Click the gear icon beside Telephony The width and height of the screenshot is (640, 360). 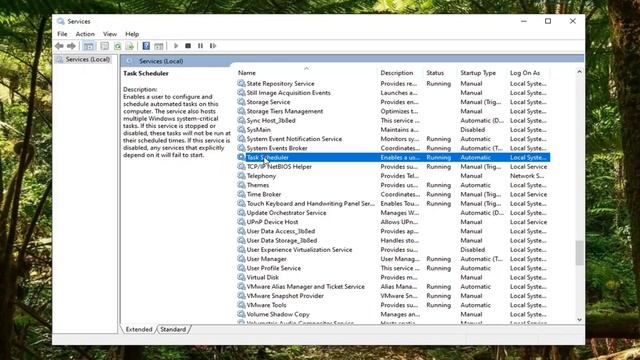(241, 176)
